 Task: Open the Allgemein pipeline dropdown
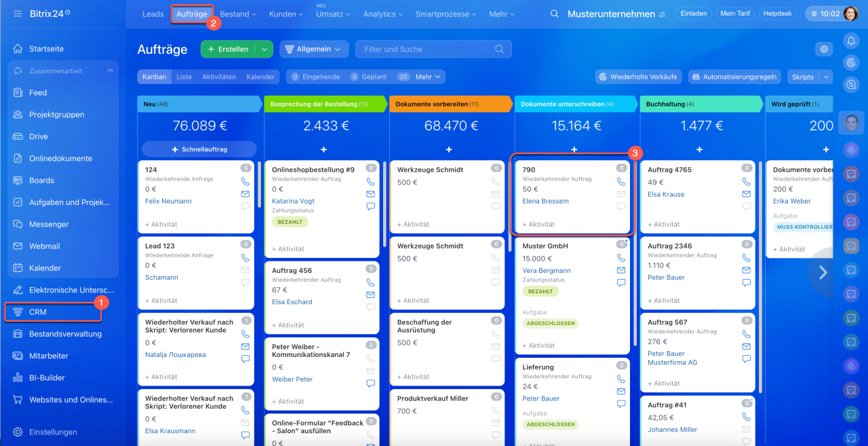coord(314,49)
